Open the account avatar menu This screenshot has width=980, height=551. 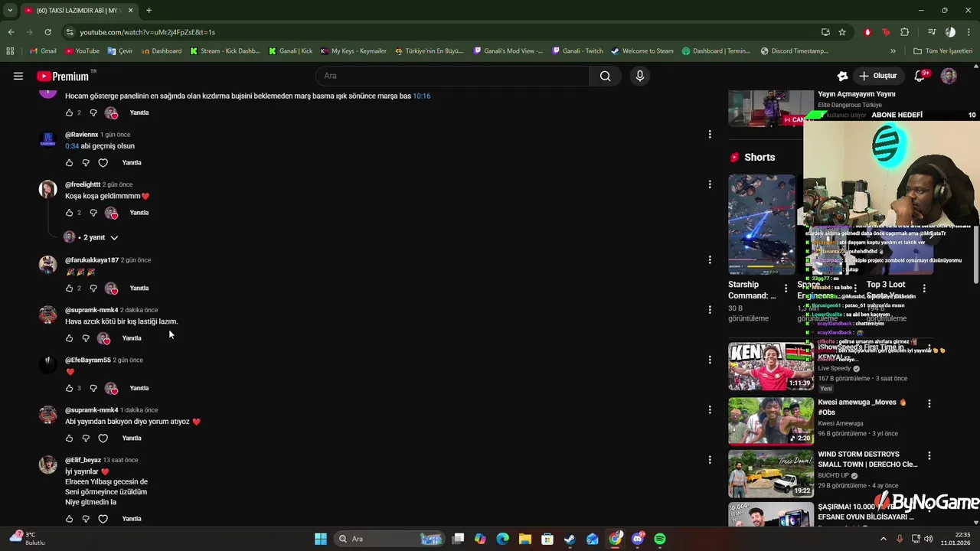coord(949,76)
